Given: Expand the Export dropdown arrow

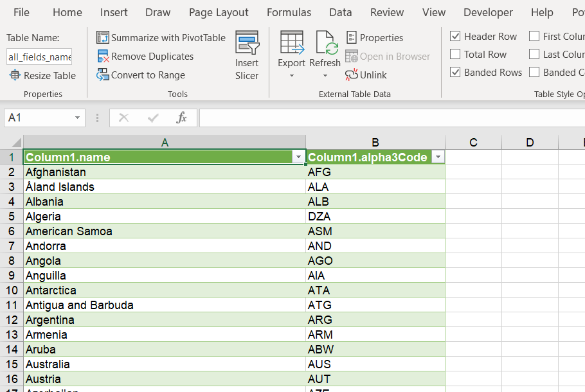Looking at the screenshot, I should [x=292, y=76].
